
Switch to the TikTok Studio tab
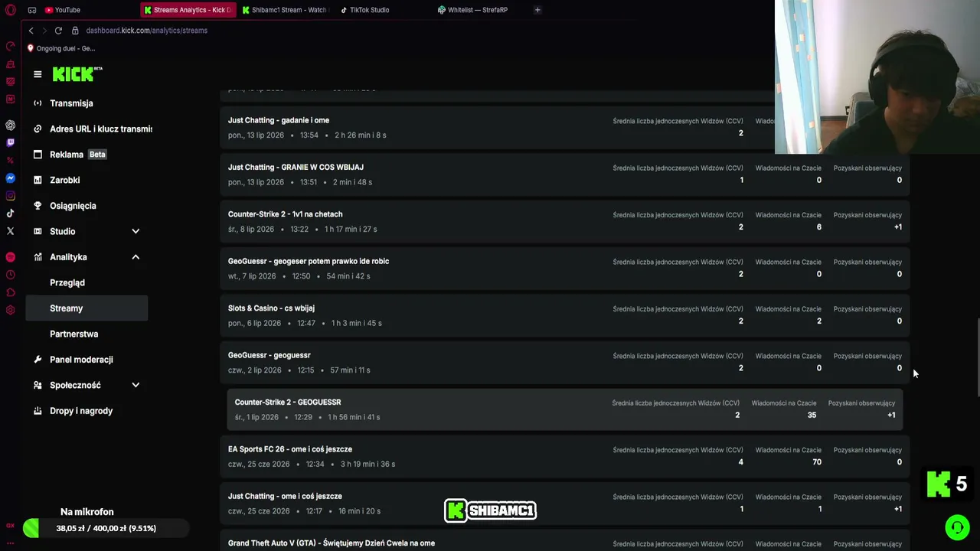365,10
